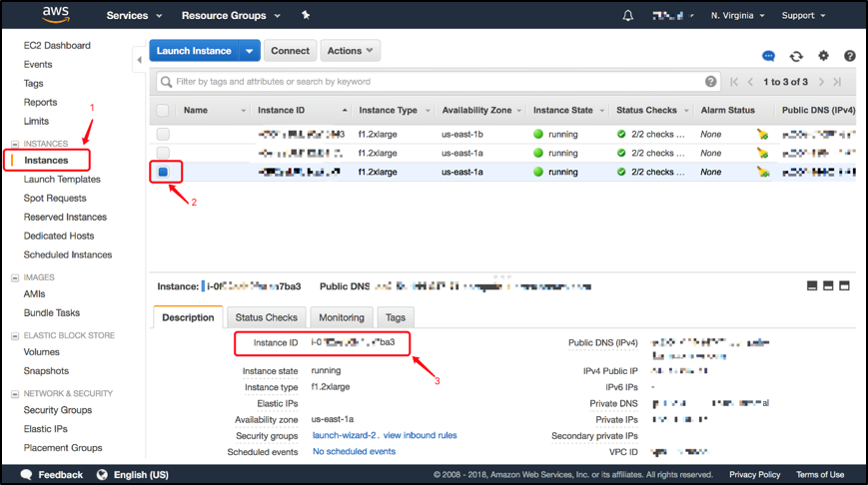
Task: Go to the next page of results
Action: tap(821, 82)
